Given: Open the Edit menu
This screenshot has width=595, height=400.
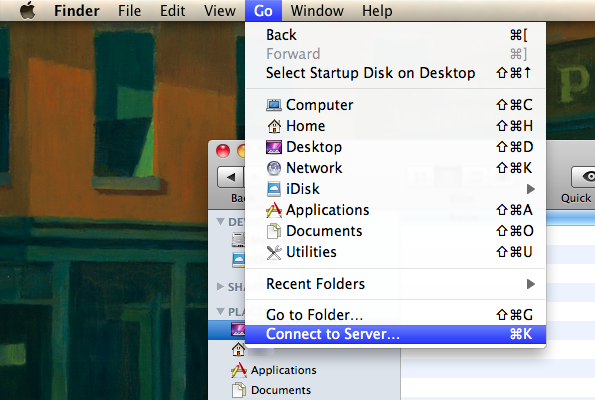Looking at the screenshot, I should 172,11.
